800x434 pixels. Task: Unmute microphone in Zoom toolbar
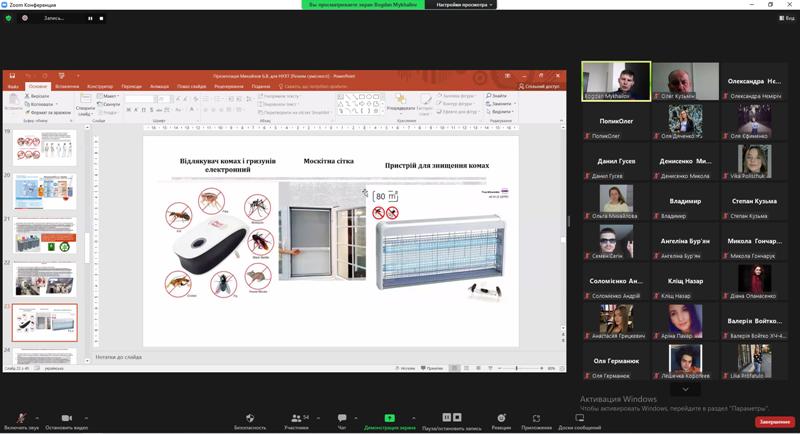(x=20, y=418)
